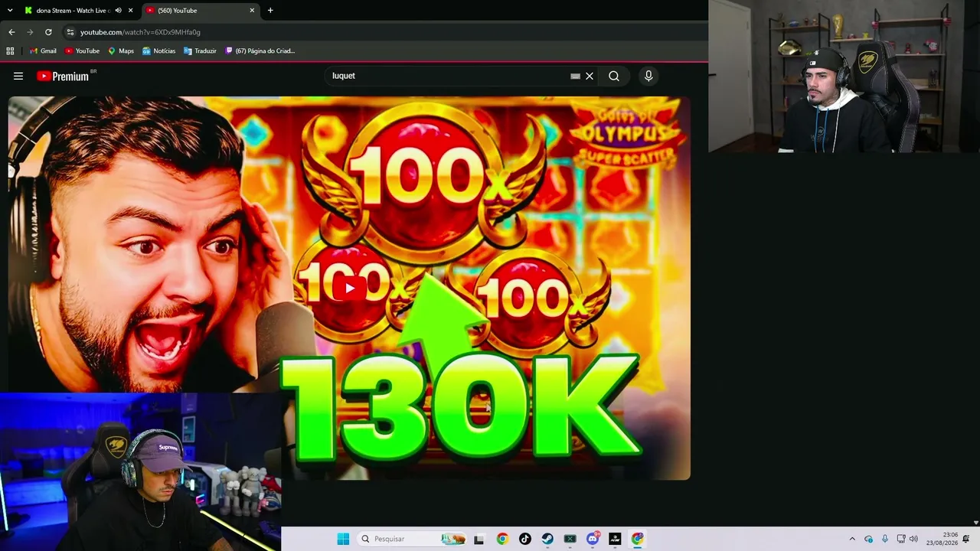This screenshot has width=980, height=551.
Task: Close the dona Stream tab
Action: (x=131, y=11)
